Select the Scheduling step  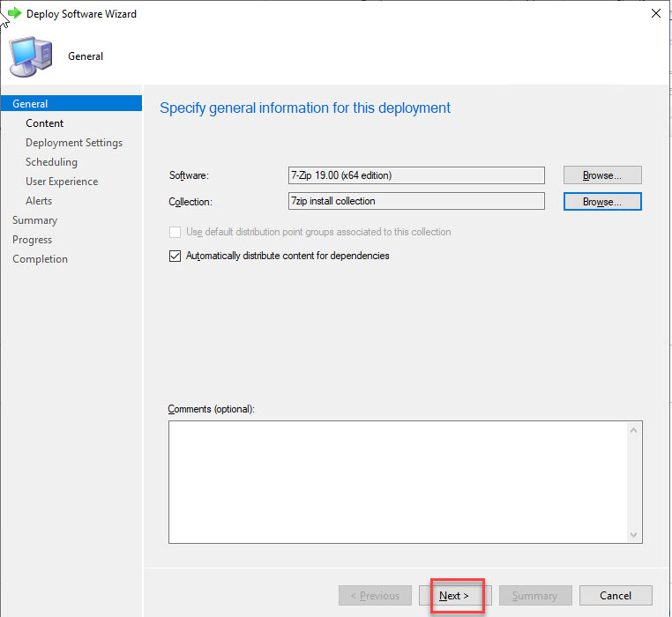[51, 162]
